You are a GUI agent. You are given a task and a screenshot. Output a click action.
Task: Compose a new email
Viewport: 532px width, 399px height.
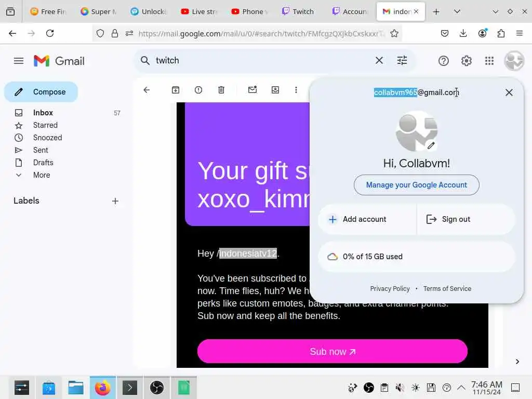coord(41,92)
